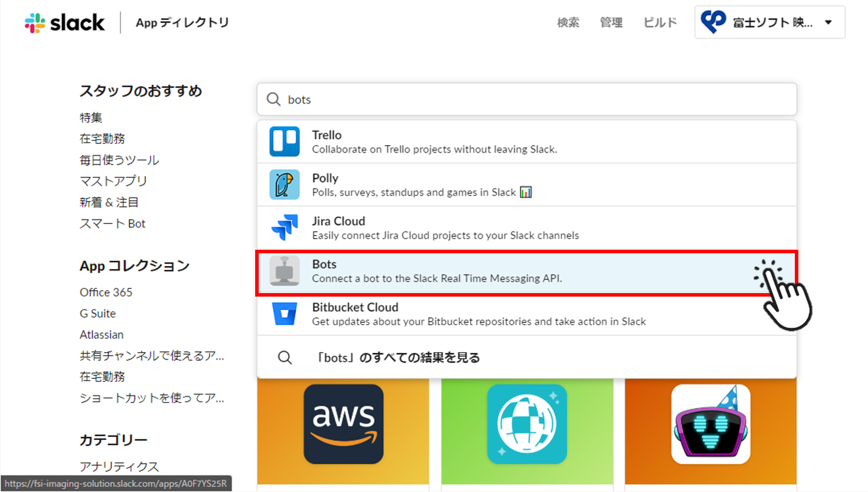
Task: Click the Bitbucket Cloud description text
Action: (479, 321)
